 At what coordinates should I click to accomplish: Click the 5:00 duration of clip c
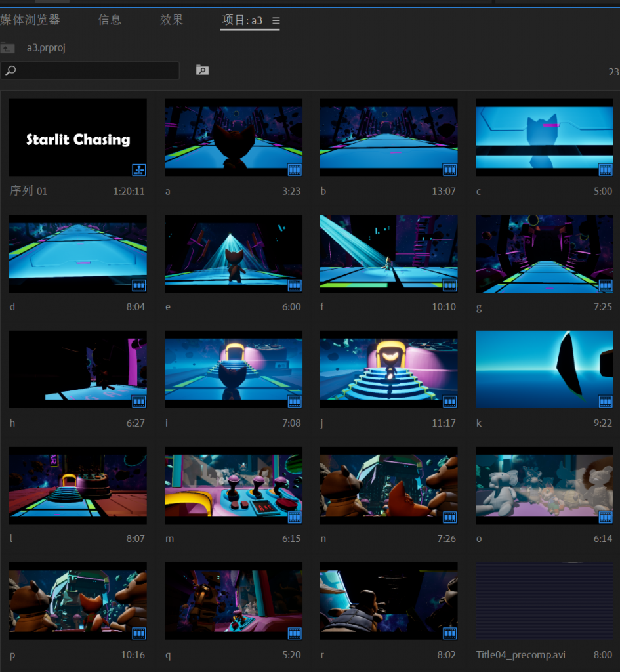(603, 191)
